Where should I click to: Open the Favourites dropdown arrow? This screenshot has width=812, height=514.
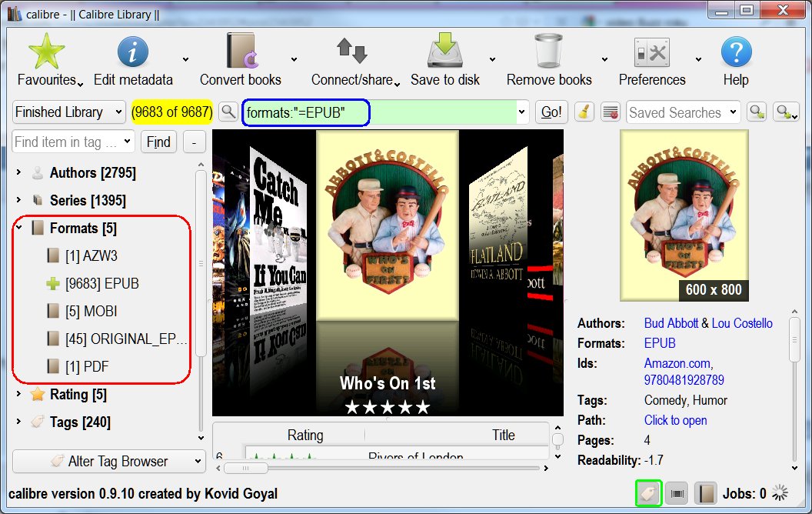point(80,83)
